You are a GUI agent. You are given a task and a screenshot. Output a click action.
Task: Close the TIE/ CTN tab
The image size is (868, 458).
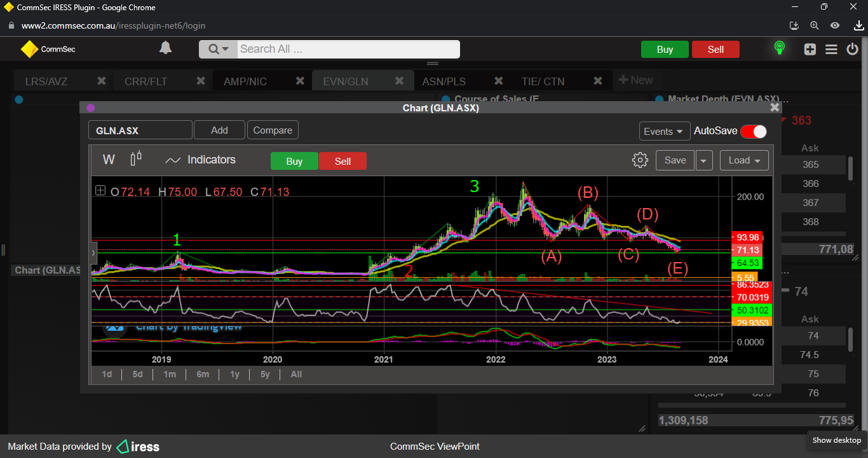[x=598, y=81]
